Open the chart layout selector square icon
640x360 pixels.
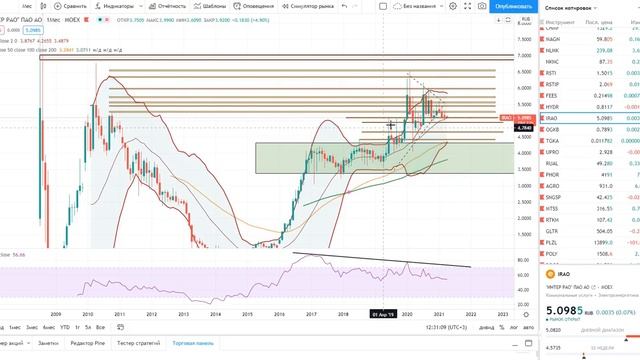383,6
